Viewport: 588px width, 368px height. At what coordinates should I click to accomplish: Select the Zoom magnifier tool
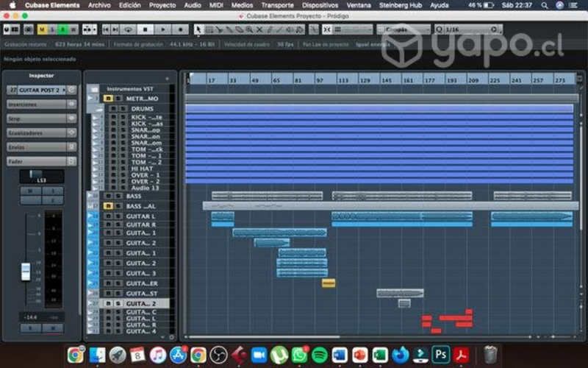point(249,29)
